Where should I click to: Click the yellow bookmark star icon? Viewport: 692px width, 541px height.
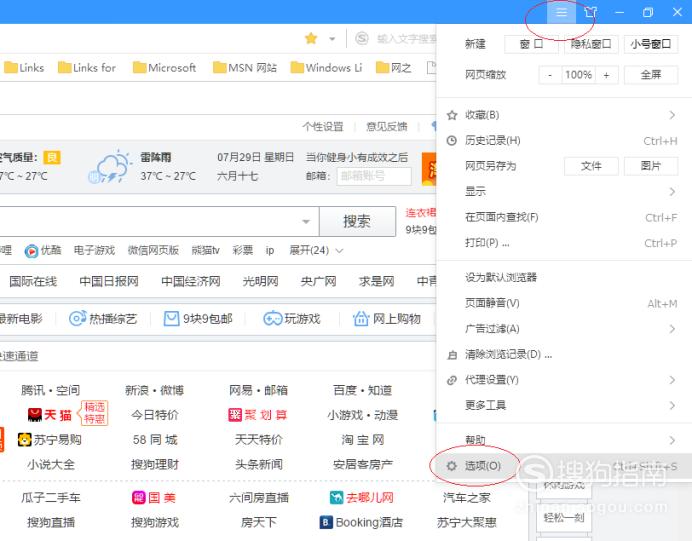[x=311, y=38]
